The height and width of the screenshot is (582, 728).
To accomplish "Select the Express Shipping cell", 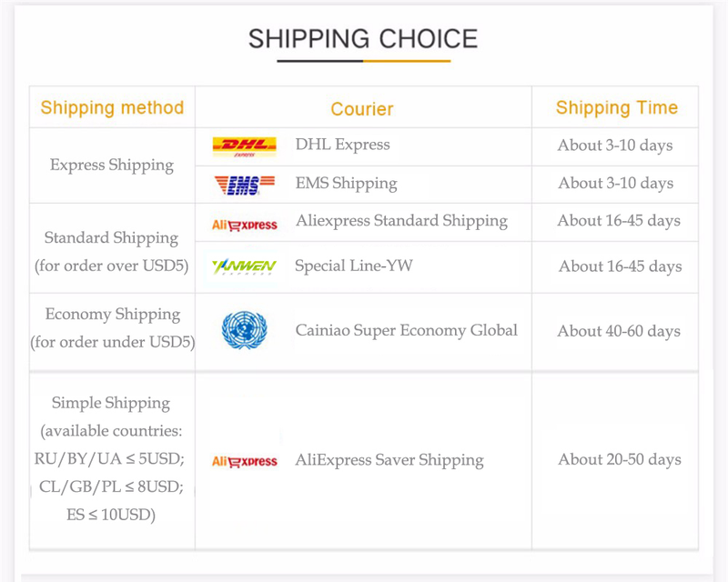I will (112, 165).
